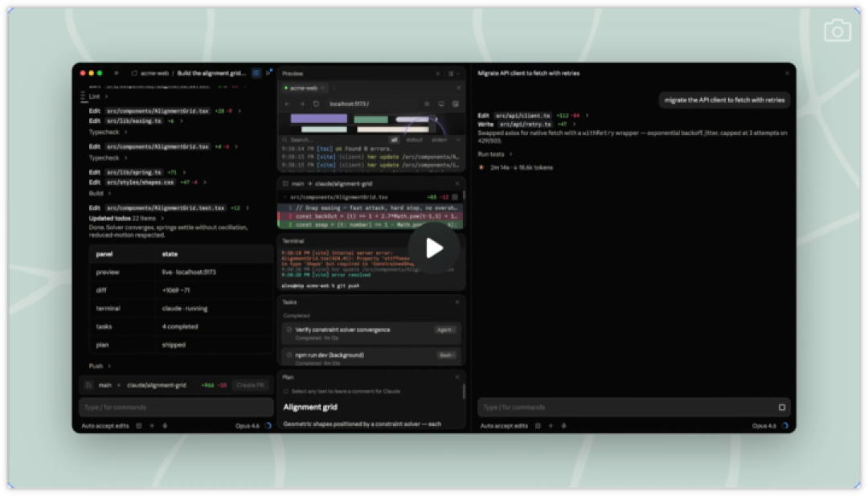The image size is (868, 496).
Task: Select the 'stderr' log filter
Action: click(x=440, y=140)
